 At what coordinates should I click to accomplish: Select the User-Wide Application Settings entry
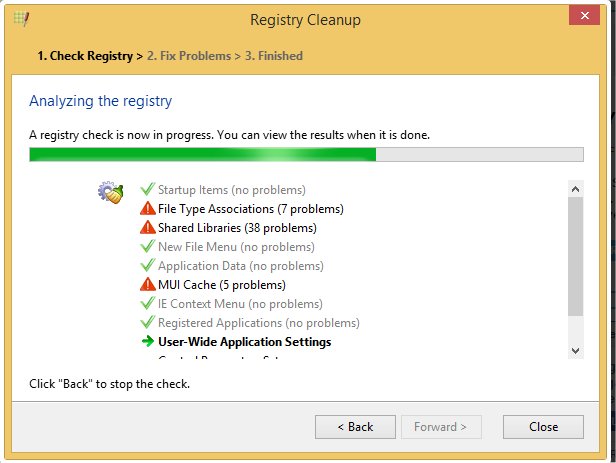(244, 342)
